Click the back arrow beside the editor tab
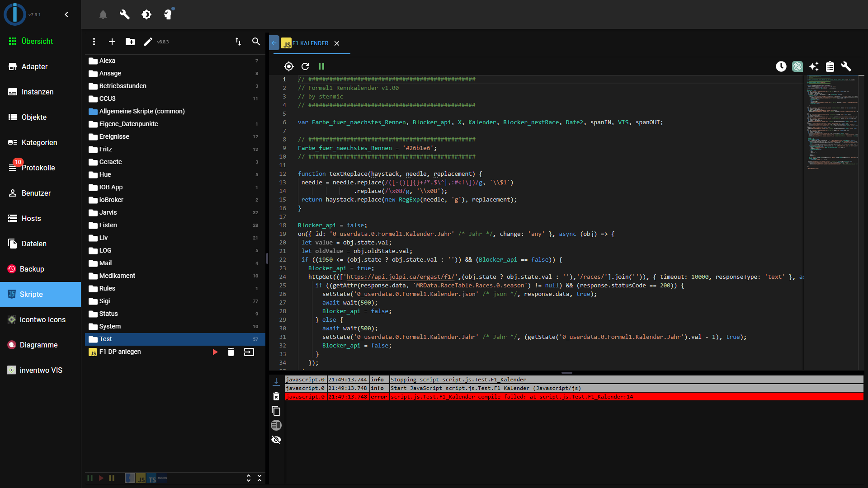The width and height of the screenshot is (868, 488). click(x=274, y=43)
